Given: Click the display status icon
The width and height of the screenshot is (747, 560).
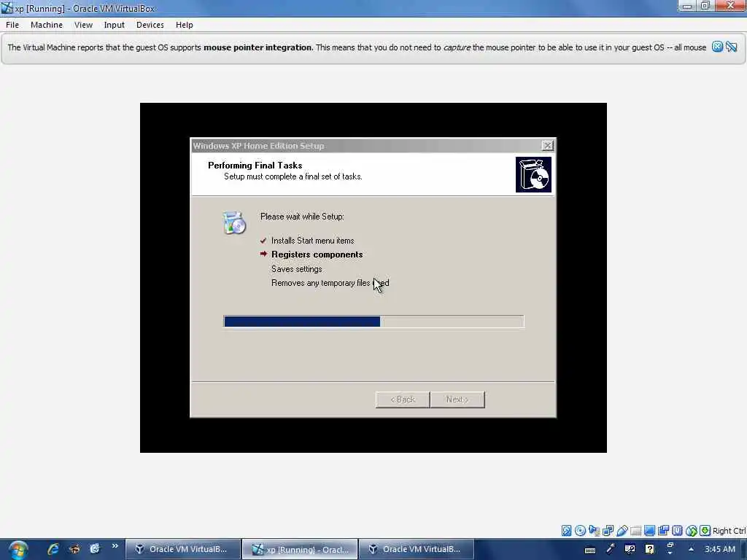Looking at the screenshot, I should point(649,531).
